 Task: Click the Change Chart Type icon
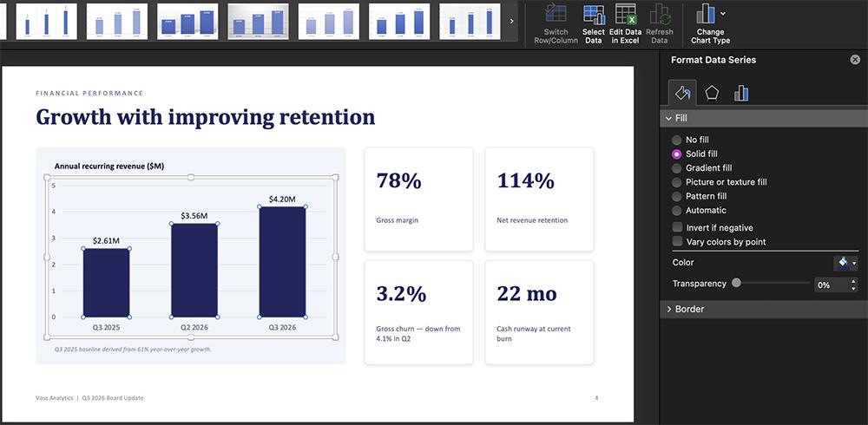pos(706,14)
